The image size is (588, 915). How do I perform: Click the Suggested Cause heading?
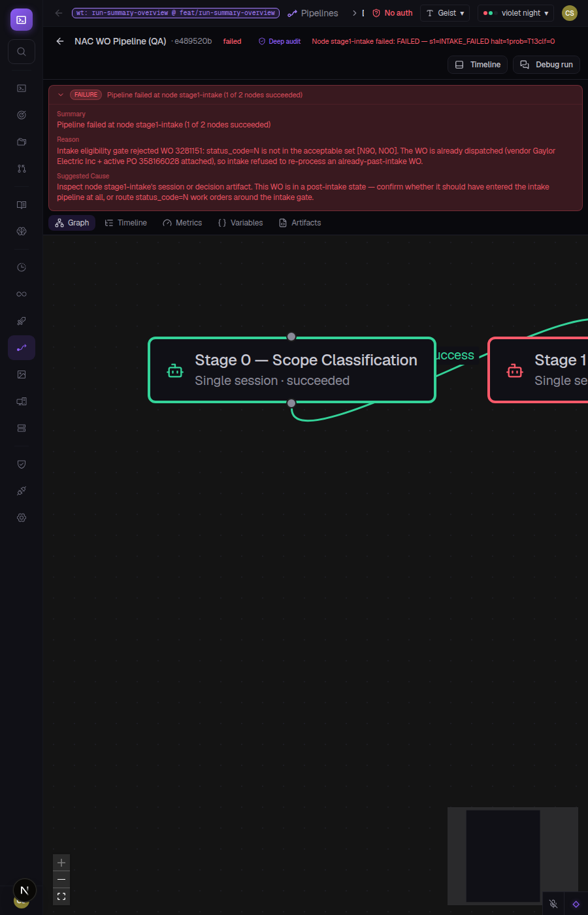83,176
